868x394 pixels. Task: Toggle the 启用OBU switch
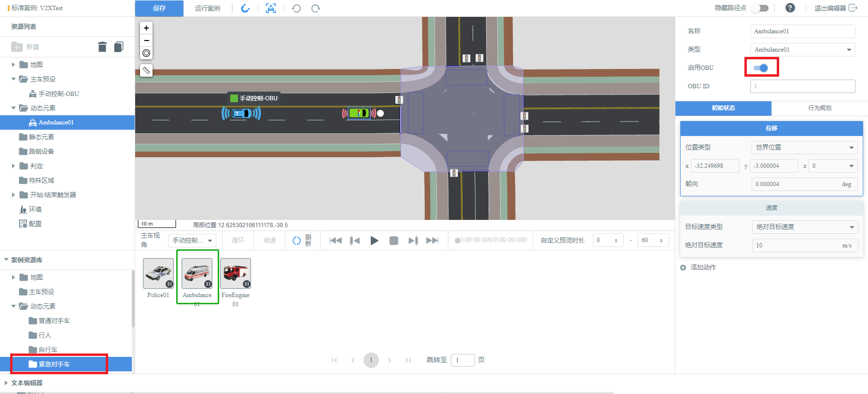[x=761, y=68]
